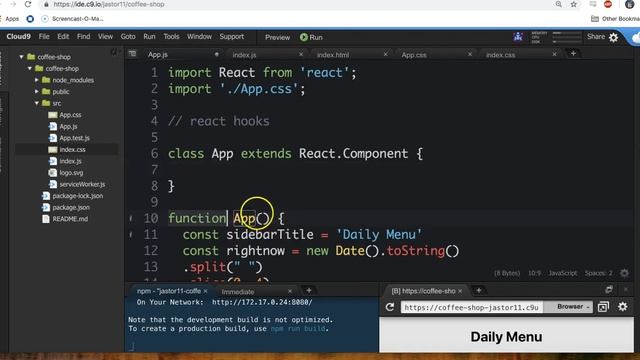Image resolution: width=640 pixels, height=360 pixels.
Task: Click the Spaces: 2 indentation selector
Action: [x=598, y=273]
